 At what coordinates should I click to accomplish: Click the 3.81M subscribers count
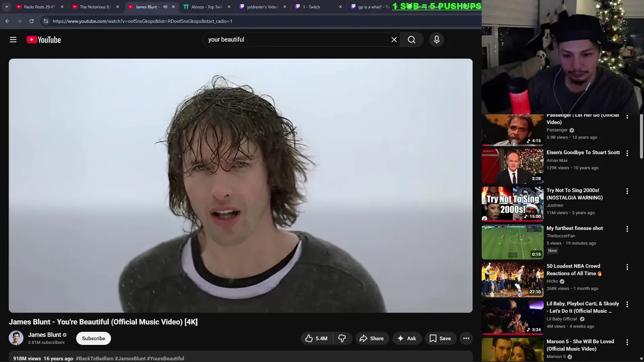pyautogui.click(x=46, y=342)
